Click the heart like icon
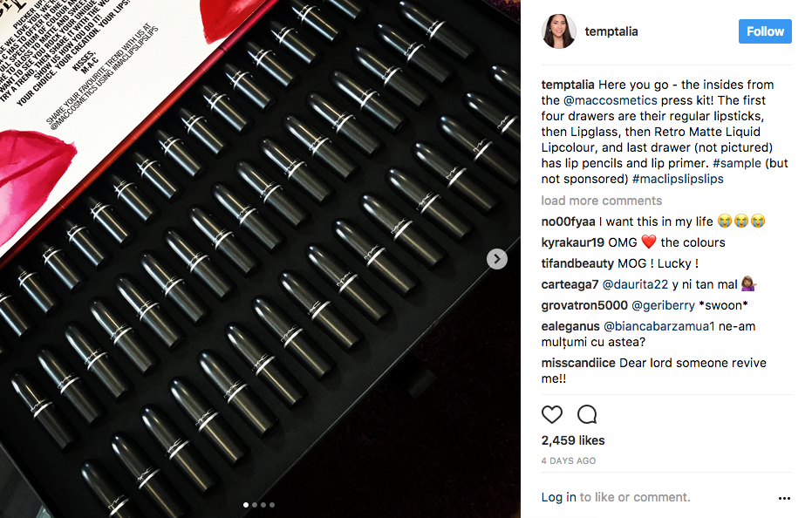 pos(551,414)
